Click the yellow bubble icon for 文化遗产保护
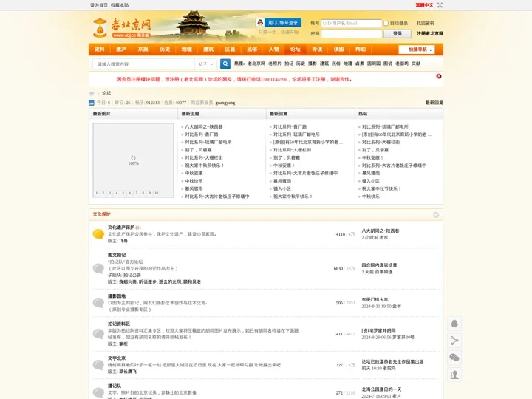Screen dimensions: 532x399 [x=98, y=234]
